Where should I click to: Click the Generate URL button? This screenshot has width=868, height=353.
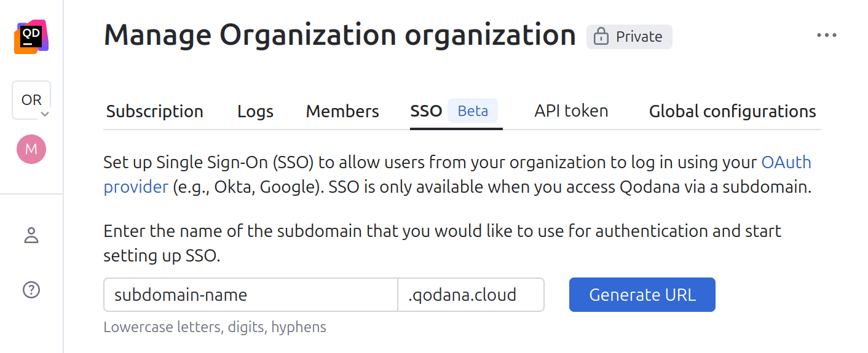pyautogui.click(x=642, y=295)
